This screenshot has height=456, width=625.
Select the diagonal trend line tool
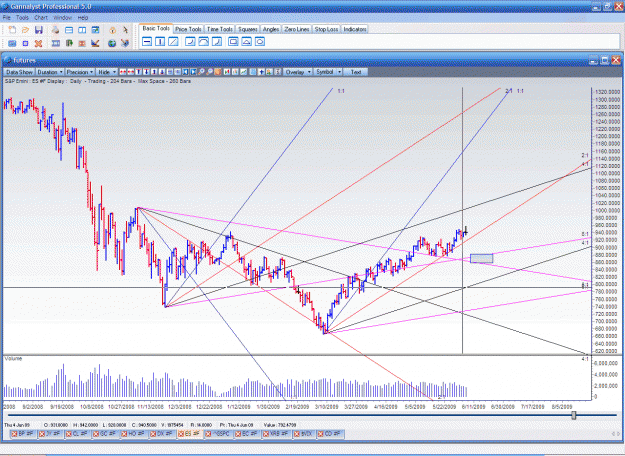[173, 41]
